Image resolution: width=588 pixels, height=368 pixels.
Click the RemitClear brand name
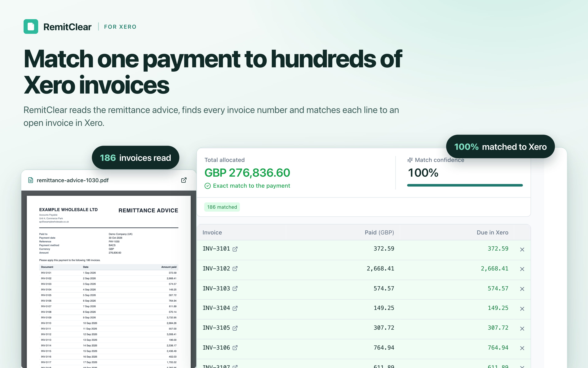67,27
